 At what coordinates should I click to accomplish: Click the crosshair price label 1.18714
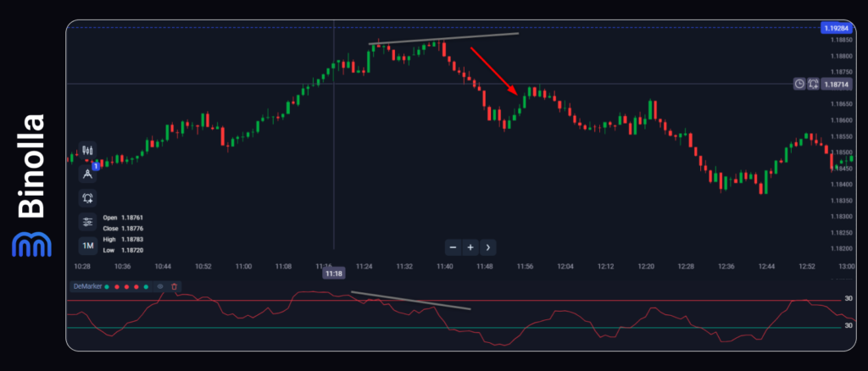tap(836, 84)
